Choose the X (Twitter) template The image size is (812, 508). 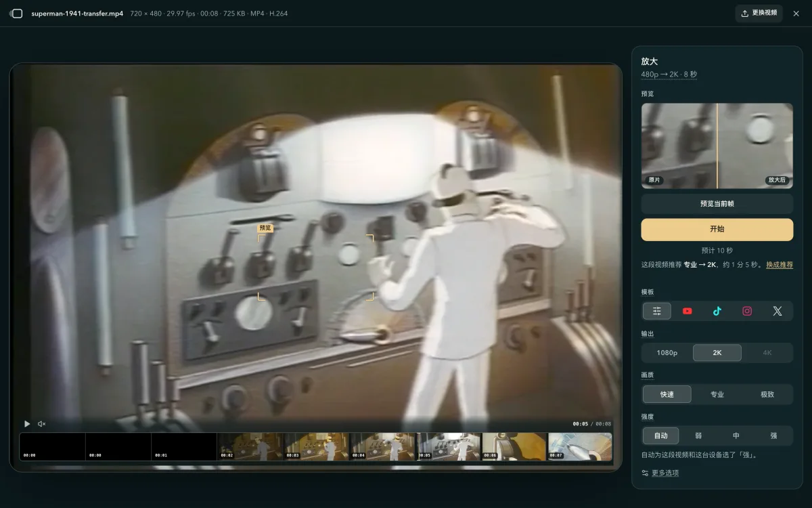[777, 311]
